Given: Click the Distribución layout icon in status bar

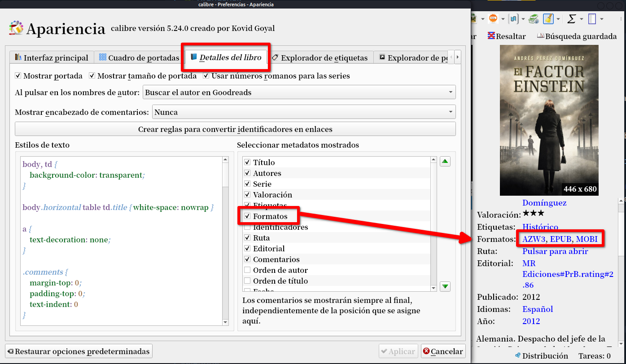Looking at the screenshot, I should 518,355.
